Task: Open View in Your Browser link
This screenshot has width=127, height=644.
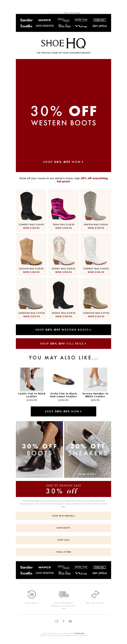Action: coord(72,13)
